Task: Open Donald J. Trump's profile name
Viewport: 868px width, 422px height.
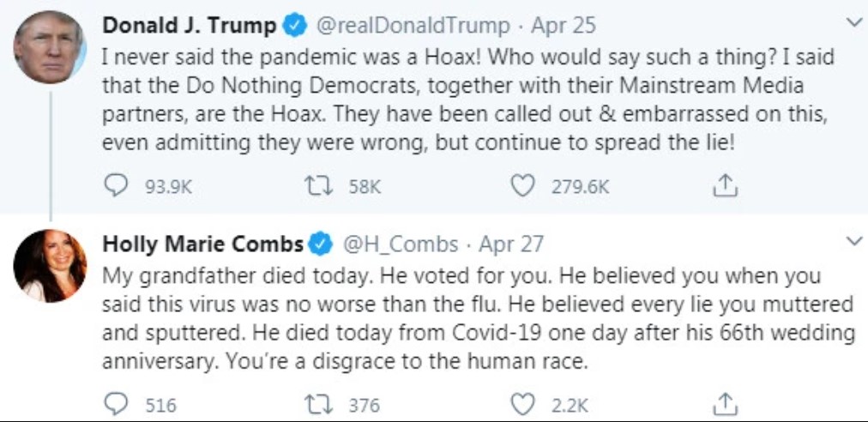Action: pos(190,26)
